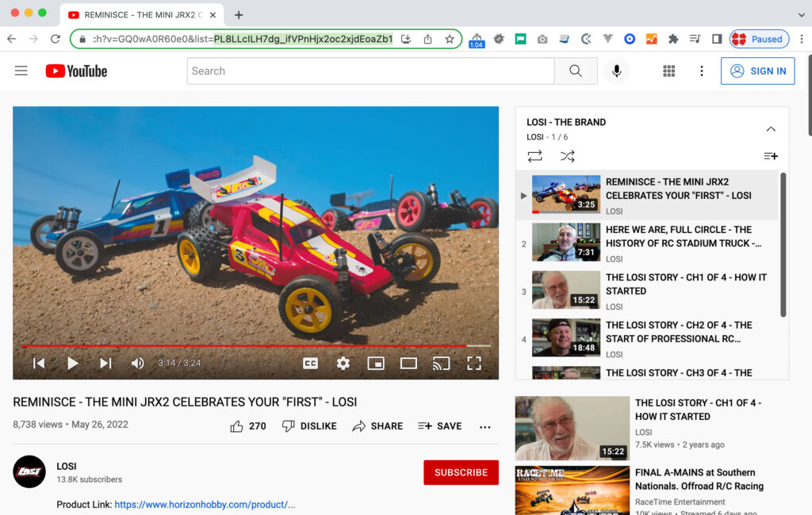The height and width of the screenshot is (515, 812).
Task: Subscribe to the LOSI channel
Action: coord(461,472)
